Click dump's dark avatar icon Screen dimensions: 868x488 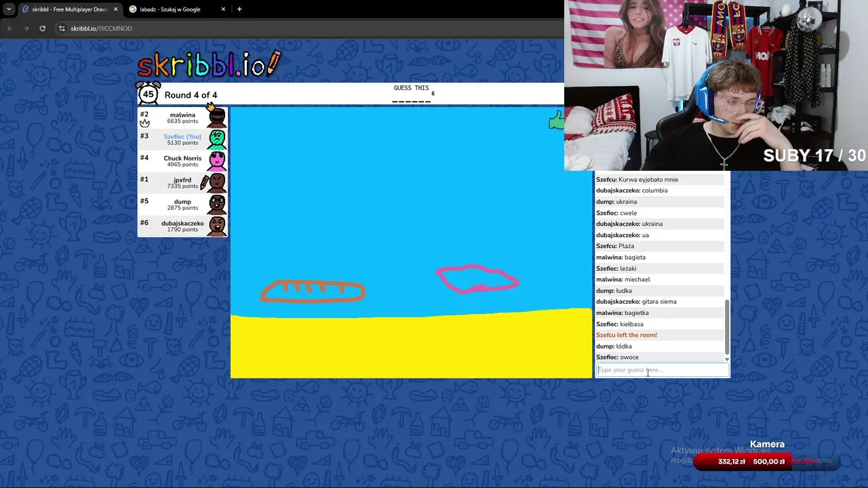pyautogui.click(x=217, y=204)
